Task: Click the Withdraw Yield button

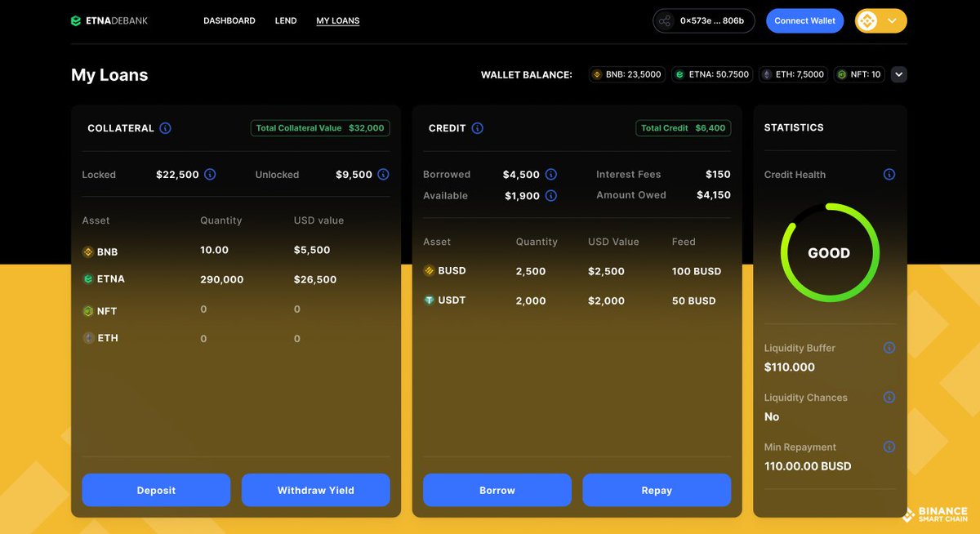Action: click(x=315, y=490)
